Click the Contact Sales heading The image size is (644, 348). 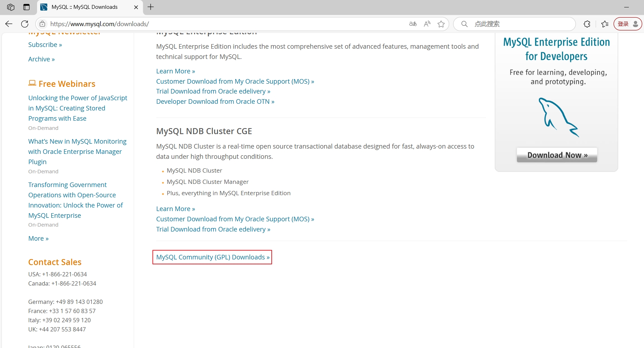coord(55,262)
